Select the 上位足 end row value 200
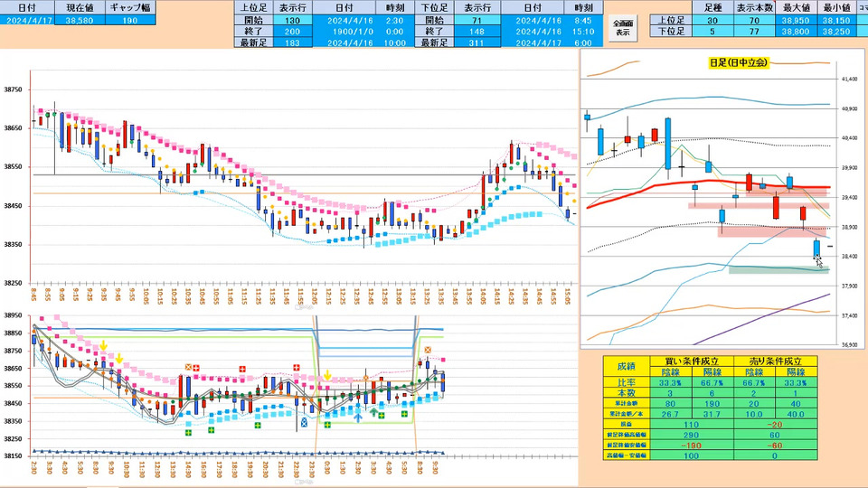 [292, 32]
